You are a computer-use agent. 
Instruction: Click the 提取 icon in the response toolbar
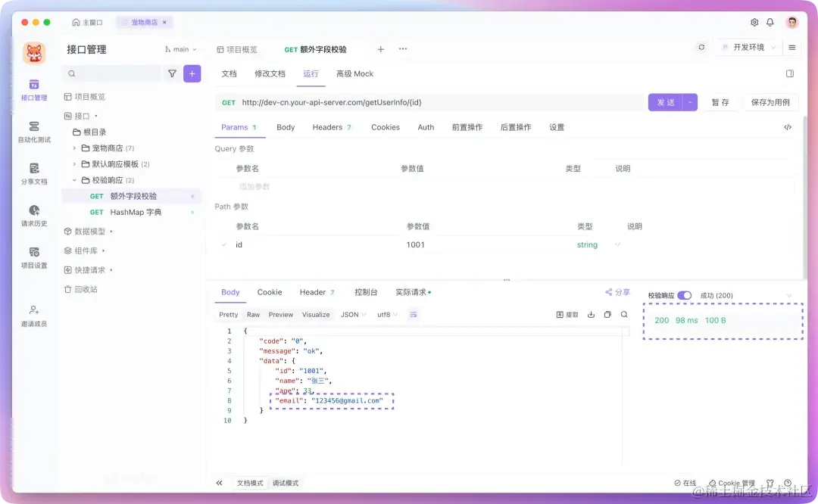(x=562, y=314)
